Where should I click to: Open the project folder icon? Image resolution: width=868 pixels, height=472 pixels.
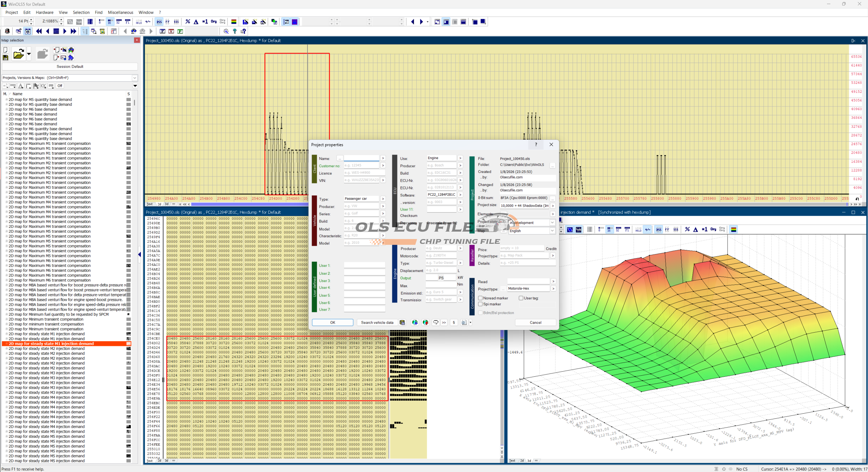tap(18, 54)
